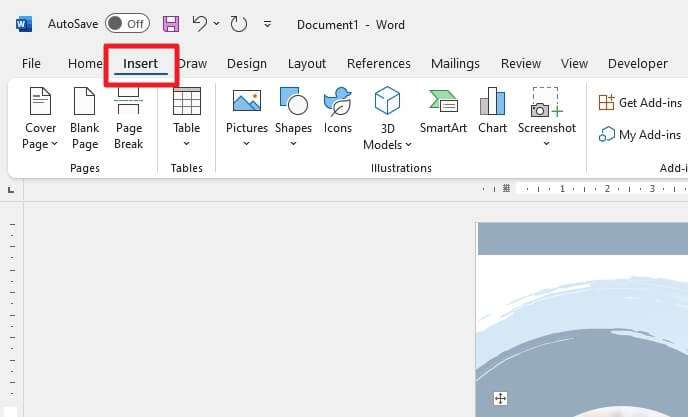The width and height of the screenshot is (688, 417).
Task: Click the tab stop selector at ruler corner
Action: pos(11,190)
